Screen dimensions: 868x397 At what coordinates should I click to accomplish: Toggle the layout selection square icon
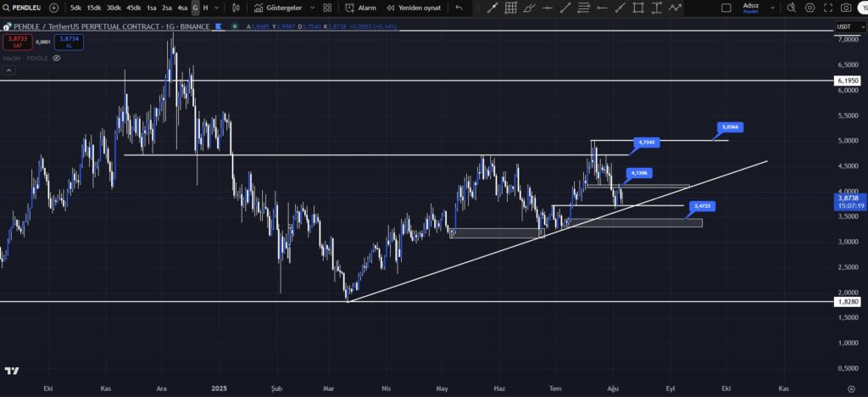[726, 8]
